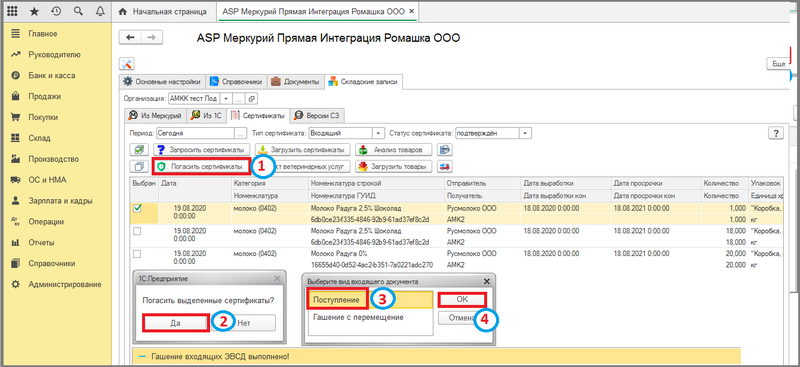Go forward with right arrow button
This screenshot has height=367, width=800.
[152, 37]
